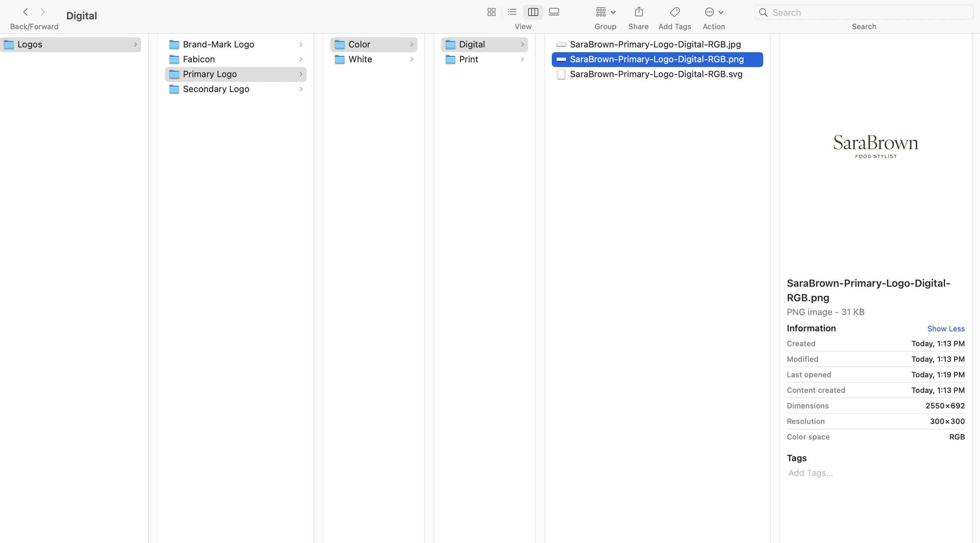Go forward using the forward arrow

[x=43, y=12]
